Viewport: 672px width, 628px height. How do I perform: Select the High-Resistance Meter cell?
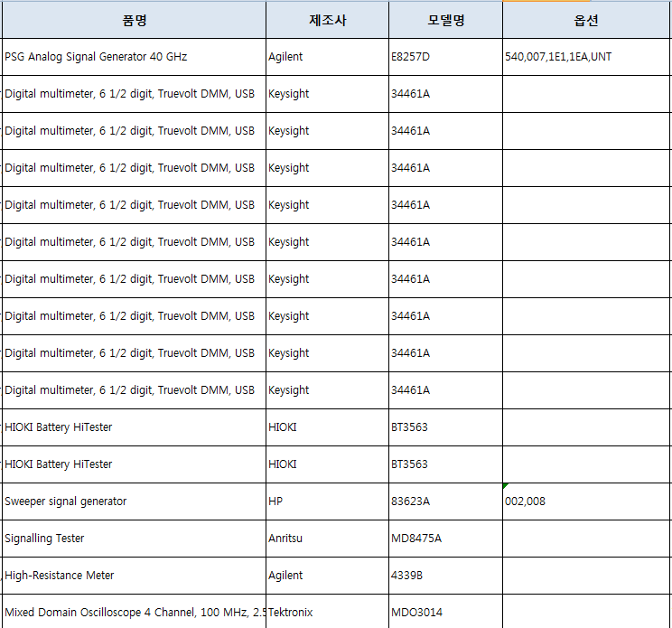click(134, 576)
